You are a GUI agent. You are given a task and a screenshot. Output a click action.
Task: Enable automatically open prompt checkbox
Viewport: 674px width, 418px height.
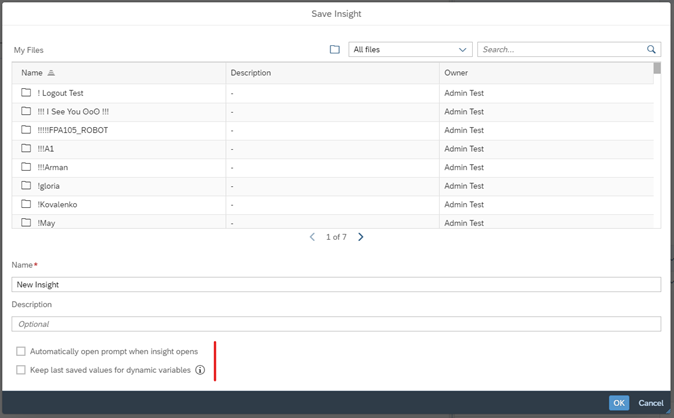[21, 351]
